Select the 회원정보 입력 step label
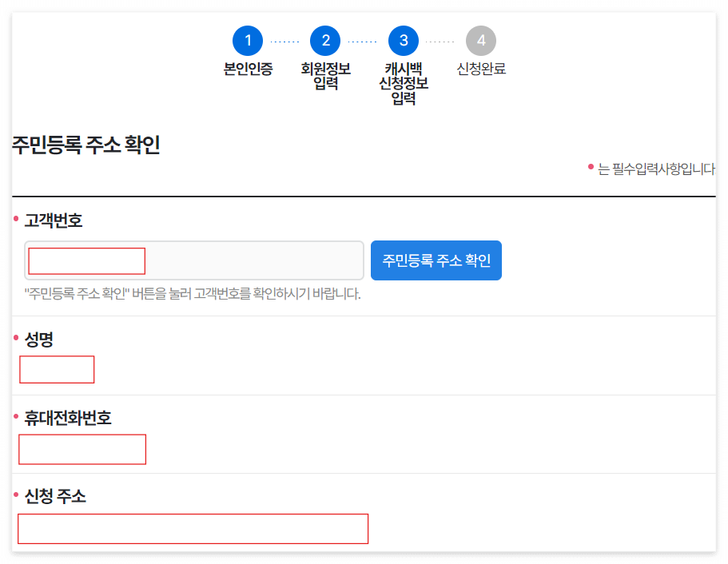 pyautogui.click(x=324, y=76)
